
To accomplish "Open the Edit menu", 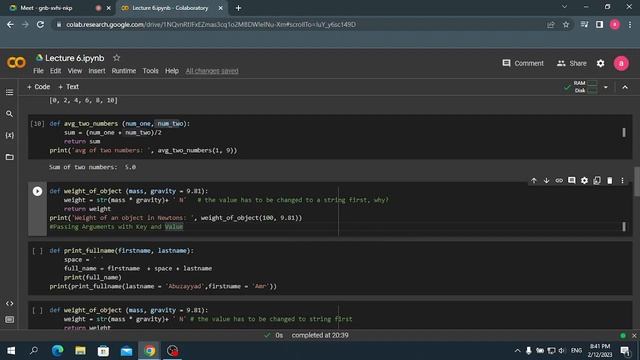I will click(56, 71).
